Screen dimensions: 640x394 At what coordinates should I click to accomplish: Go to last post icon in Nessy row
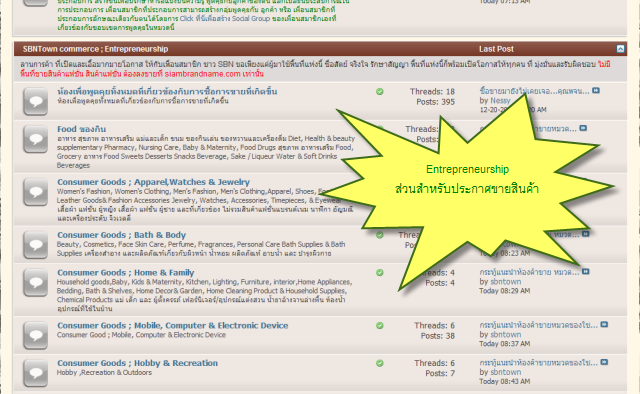coord(596,91)
